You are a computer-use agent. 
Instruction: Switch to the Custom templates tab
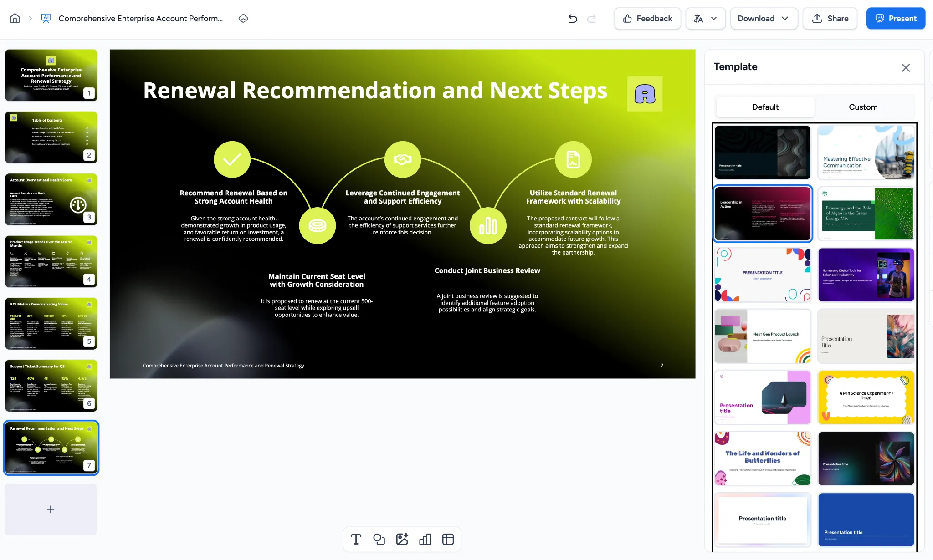point(863,107)
